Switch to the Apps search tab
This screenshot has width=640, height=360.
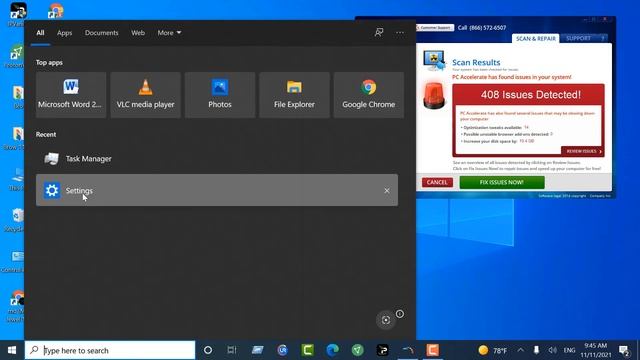pyautogui.click(x=64, y=33)
